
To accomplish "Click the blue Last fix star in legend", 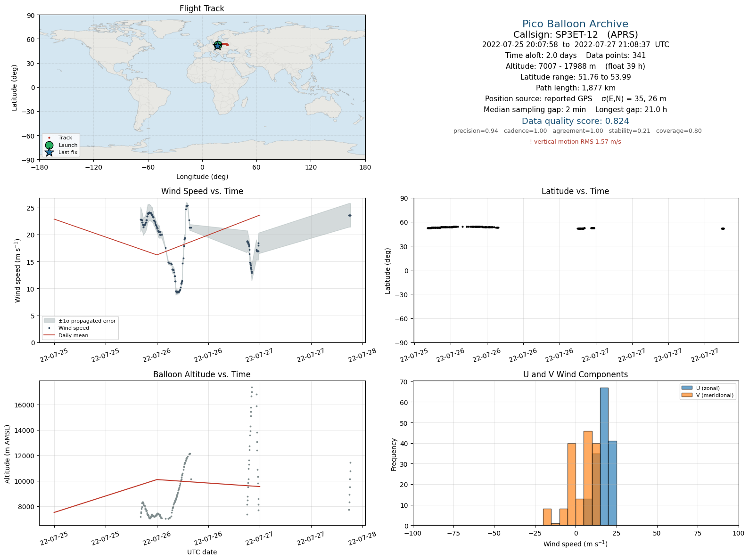I will (49, 152).
